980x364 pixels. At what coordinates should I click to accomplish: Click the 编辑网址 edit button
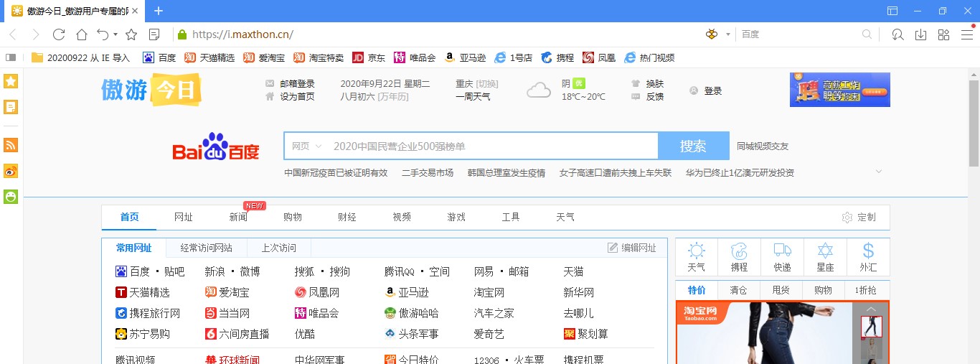click(632, 248)
